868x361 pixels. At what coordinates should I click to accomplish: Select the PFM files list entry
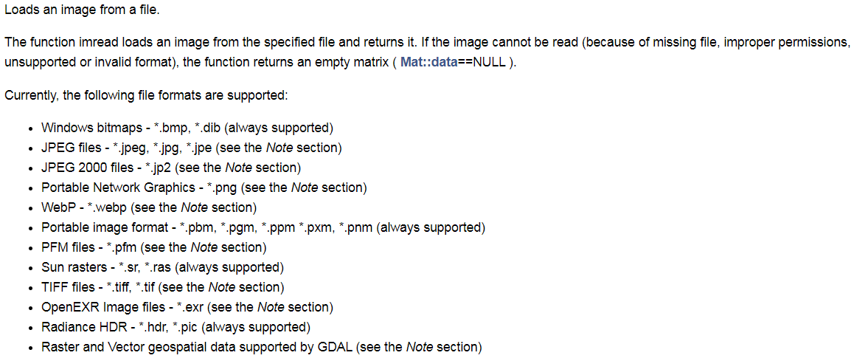point(153,247)
